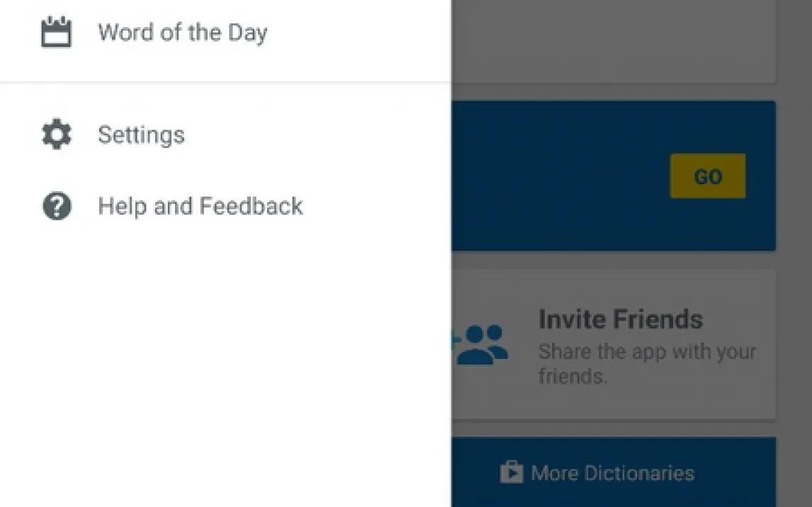812x507 pixels.
Task: Click the blank area right of Settings label
Action: [x=319, y=135]
